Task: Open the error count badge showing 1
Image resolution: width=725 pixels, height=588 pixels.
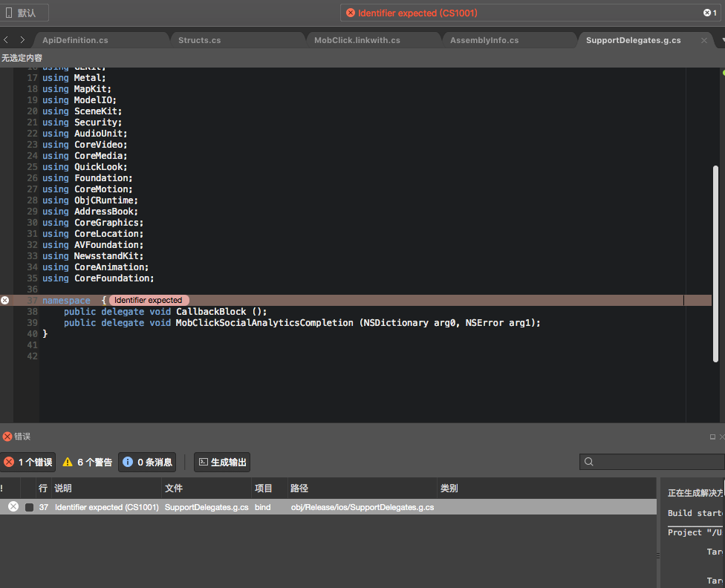Action: [709, 13]
